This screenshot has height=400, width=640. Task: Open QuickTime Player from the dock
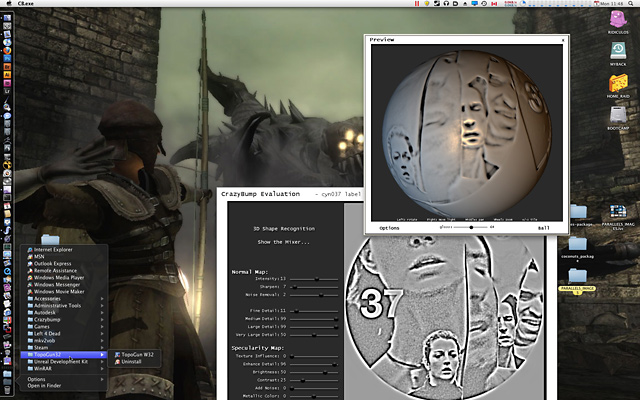(x=7, y=271)
